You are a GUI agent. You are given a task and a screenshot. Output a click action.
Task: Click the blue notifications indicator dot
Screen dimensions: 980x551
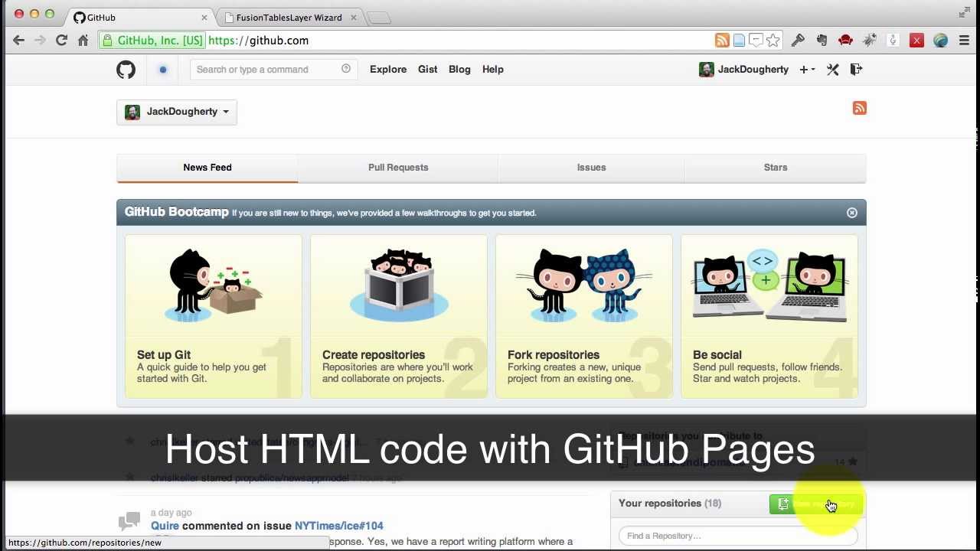click(x=162, y=70)
